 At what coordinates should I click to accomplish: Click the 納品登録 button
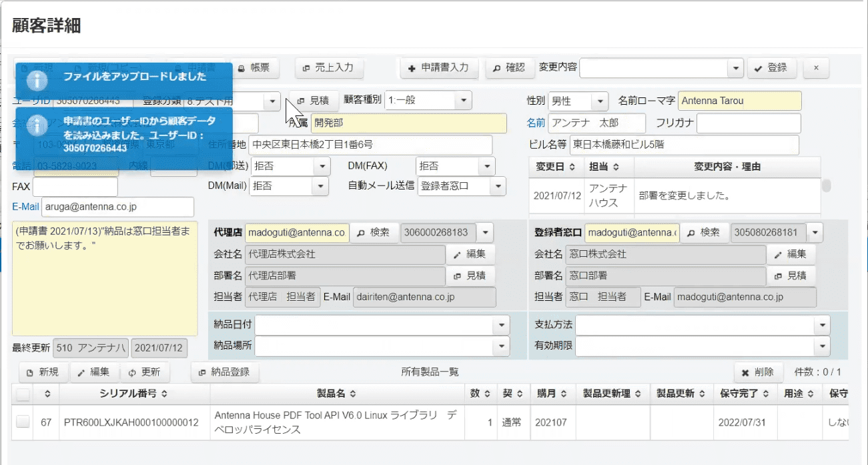(225, 372)
